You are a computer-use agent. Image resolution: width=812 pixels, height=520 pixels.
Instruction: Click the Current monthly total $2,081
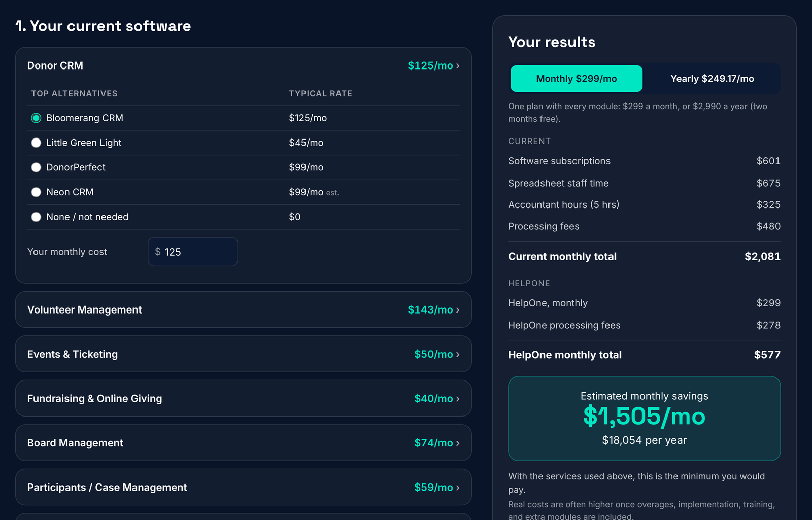pos(762,257)
